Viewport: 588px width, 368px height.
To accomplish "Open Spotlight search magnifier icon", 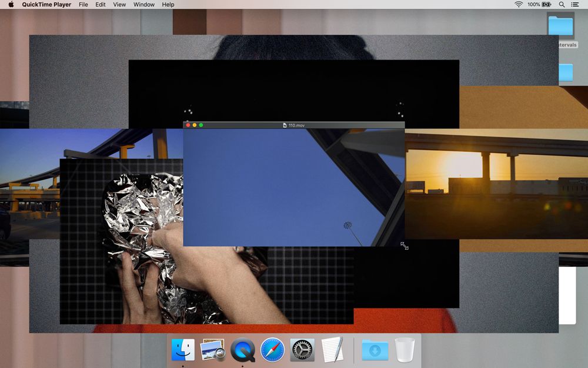I will point(562,5).
